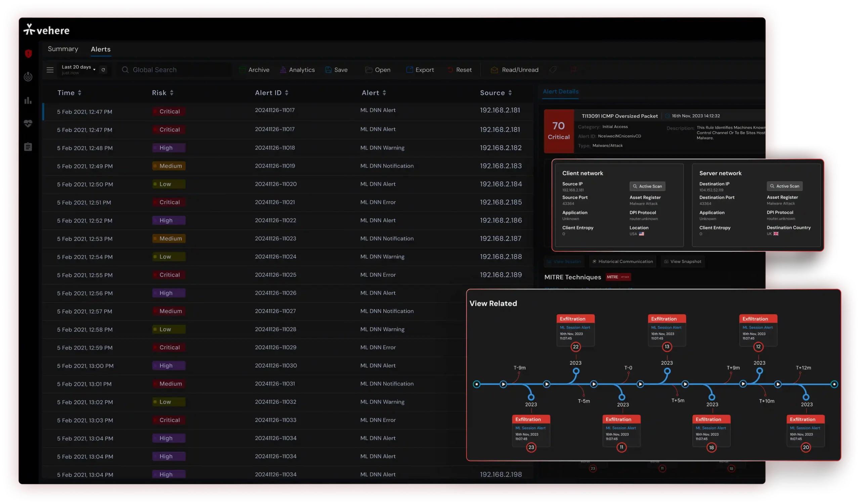Toggle sort order on Risk column
The image size is (860, 504).
(x=172, y=93)
